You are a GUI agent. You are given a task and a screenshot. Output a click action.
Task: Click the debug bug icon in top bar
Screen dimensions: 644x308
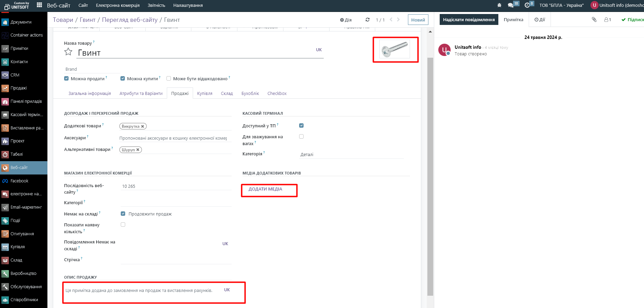coord(499,5)
